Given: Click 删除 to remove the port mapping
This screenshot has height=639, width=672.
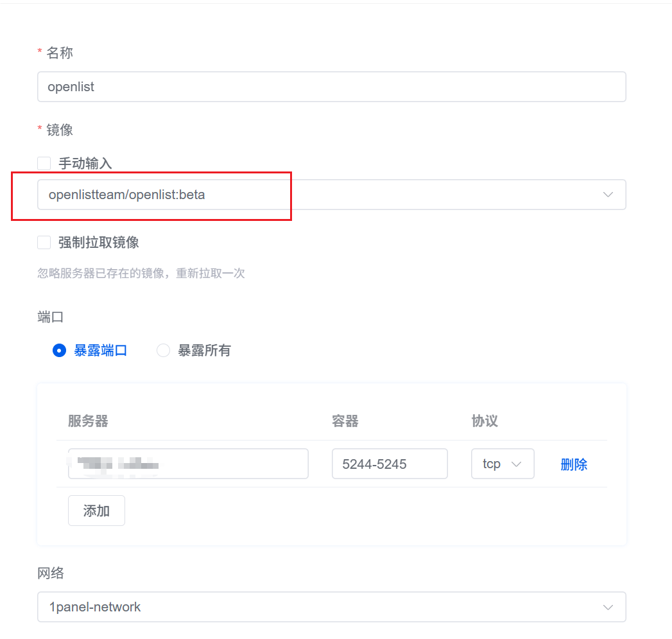Looking at the screenshot, I should 574,464.
